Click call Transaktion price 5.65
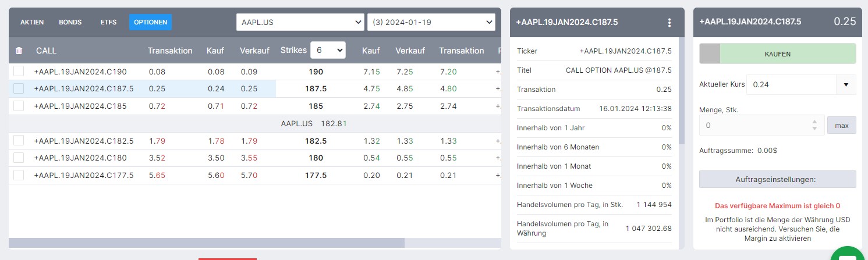The width and height of the screenshot is (868, 260). [x=157, y=175]
